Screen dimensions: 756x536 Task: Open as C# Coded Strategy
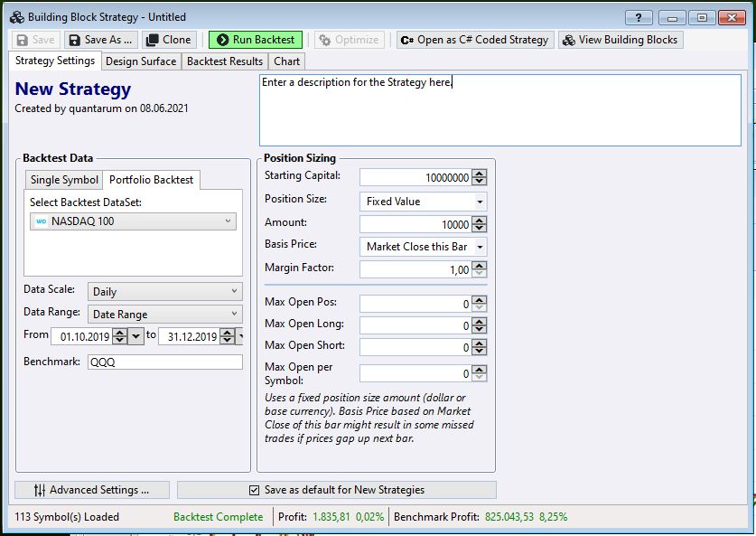click(473, 39)
